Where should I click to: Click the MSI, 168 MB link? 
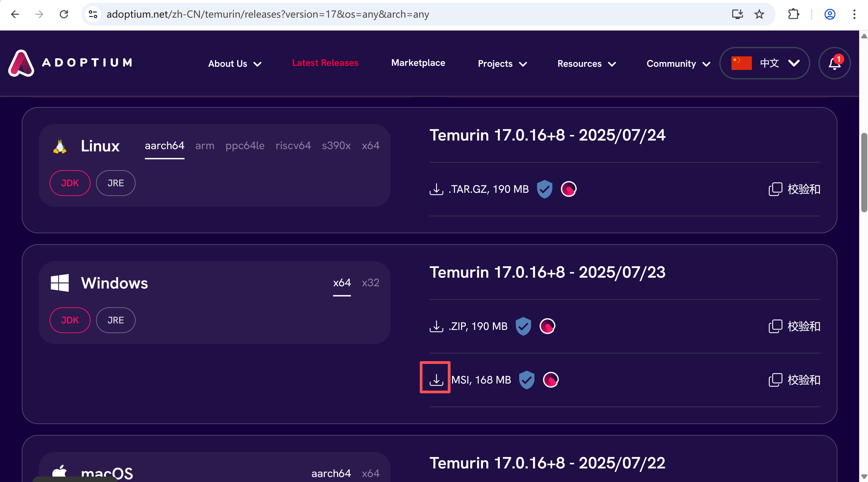(x=481, y=380)
